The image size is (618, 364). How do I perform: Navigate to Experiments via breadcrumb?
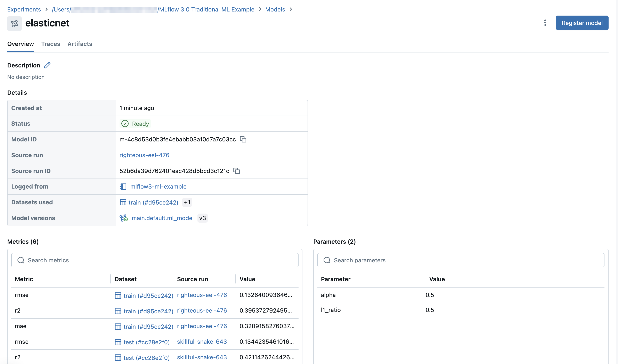click(24, 9)
